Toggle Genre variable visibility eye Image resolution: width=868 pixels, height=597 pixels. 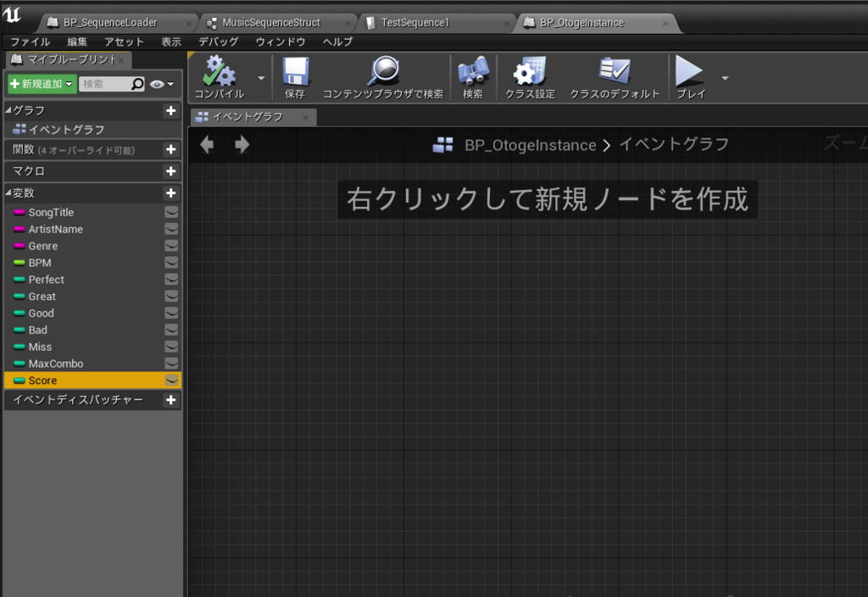point(171,245)
